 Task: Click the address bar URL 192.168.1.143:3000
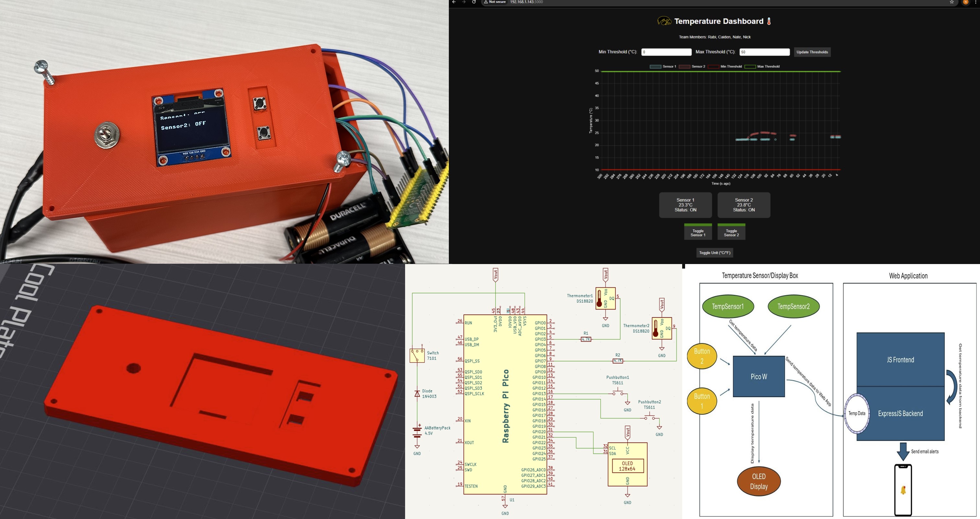[526, 2]
